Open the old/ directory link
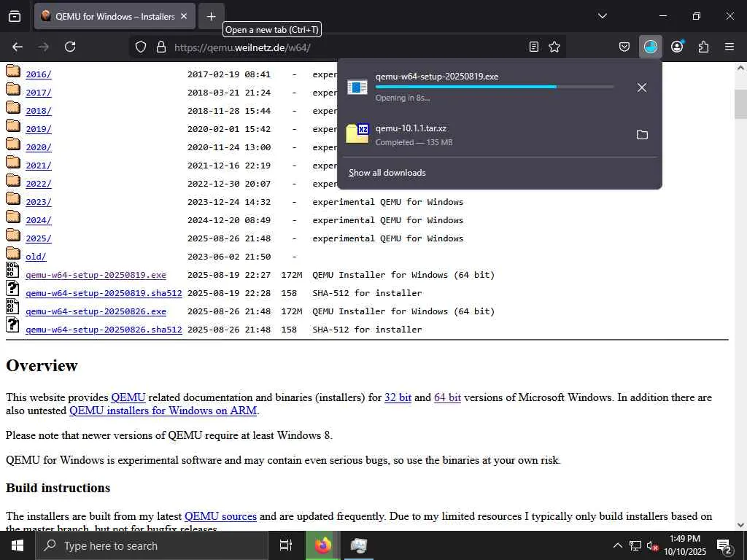This screenshot has width=747, height=560. [36, 257]
